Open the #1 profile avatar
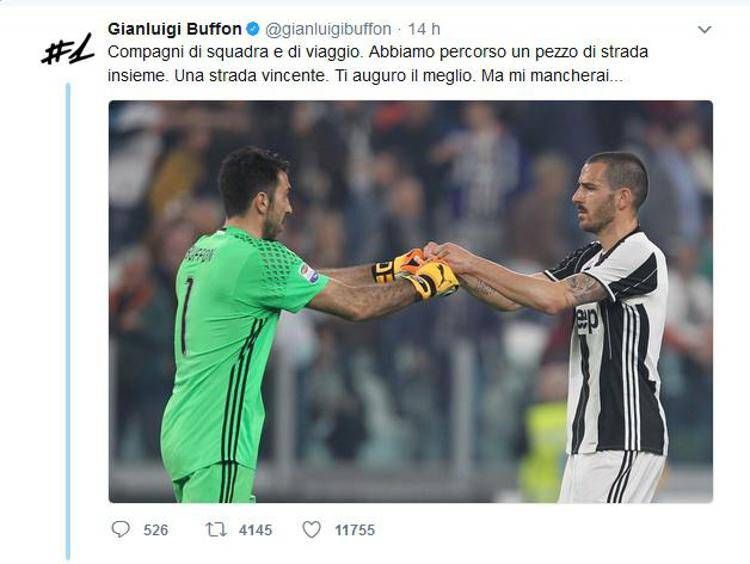750x564 pixels. click(x=67, y=49)
